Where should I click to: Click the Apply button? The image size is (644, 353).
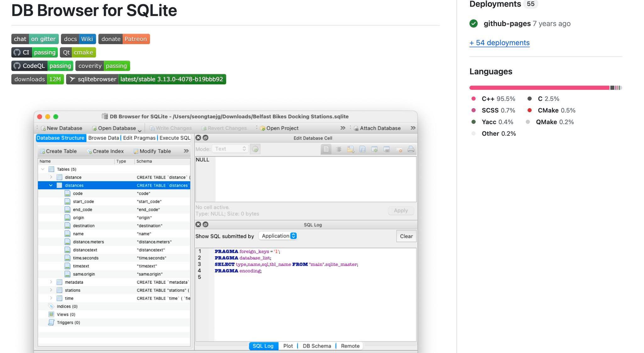[401, 211]
